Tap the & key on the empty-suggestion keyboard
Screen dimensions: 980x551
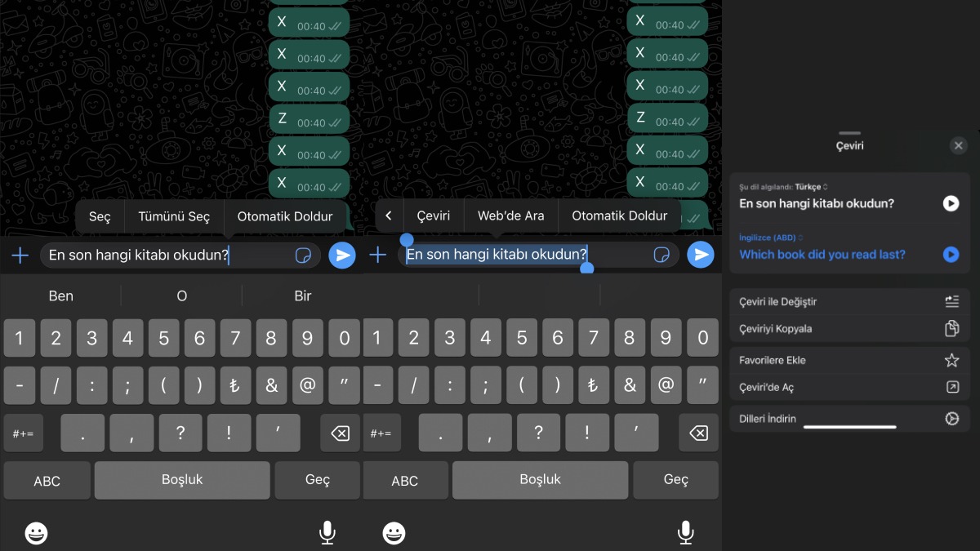pyautogui.click(x=630, y=385)
